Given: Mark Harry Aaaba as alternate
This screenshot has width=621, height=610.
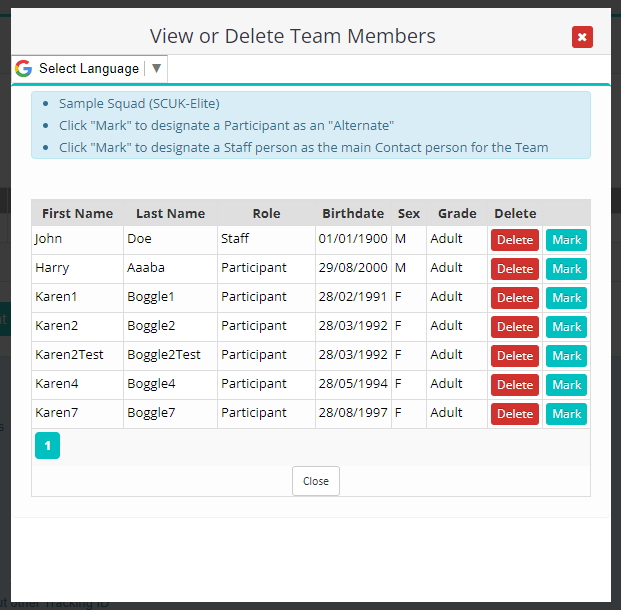Looking at the screenshot, I should pos(566,269).
